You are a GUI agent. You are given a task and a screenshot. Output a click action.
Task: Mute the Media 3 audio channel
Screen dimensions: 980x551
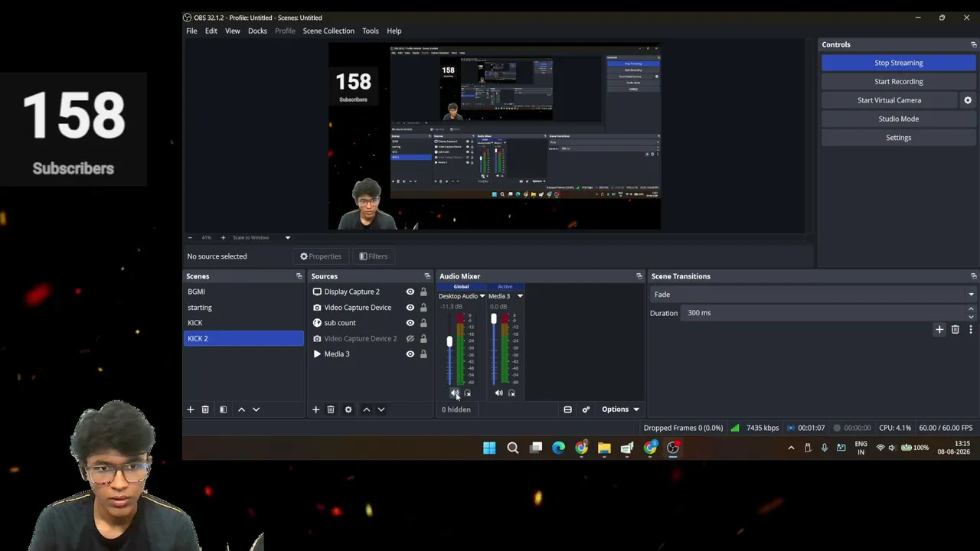point(498,393)
